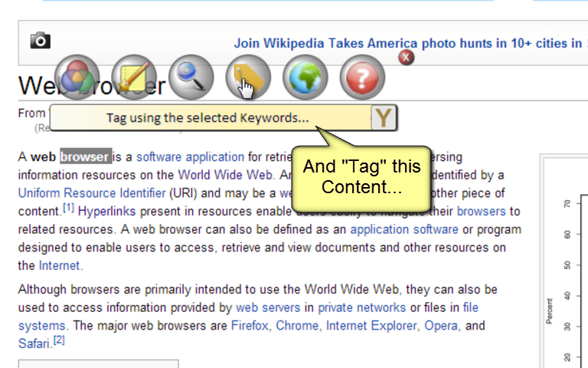Click the camera icon in banner

(40, 40)
